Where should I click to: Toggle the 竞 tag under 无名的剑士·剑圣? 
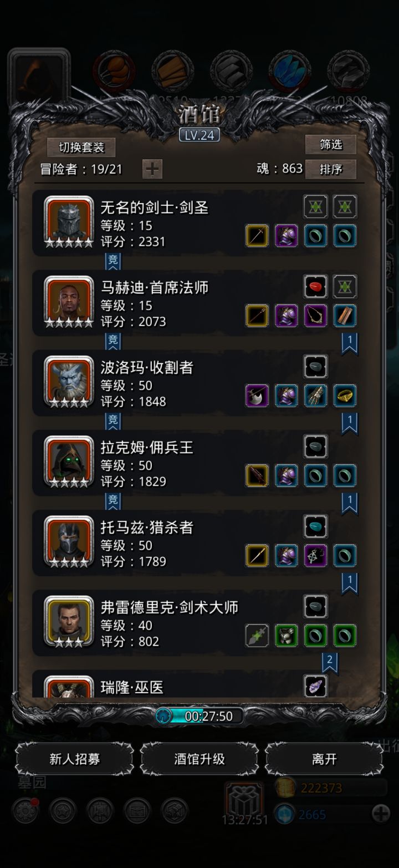coord(113,262)
